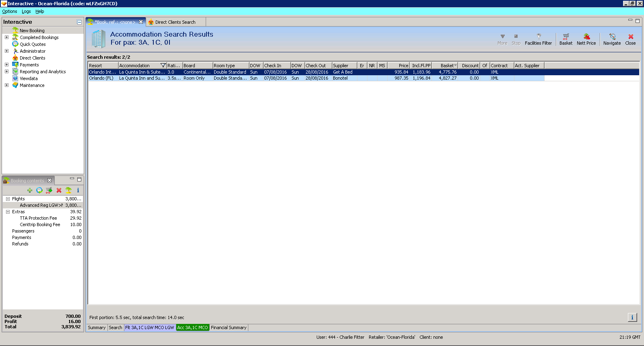Expand the Completed Bookings tree node
644x346 pixels.
6,37
